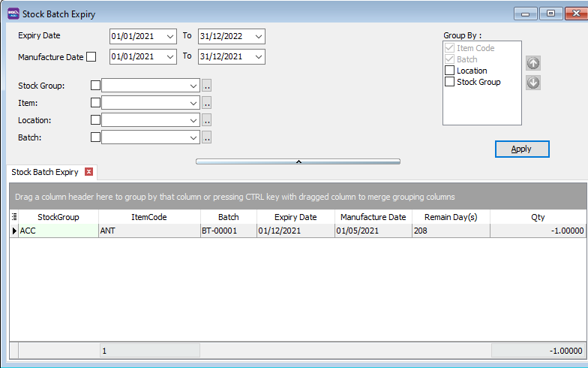Tick the Stock Group filter checkbox

coord(95,86)
